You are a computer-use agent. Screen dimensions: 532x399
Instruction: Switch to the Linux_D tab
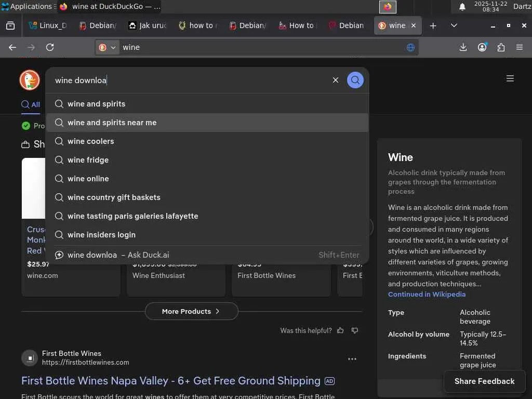tap(48, 26)
